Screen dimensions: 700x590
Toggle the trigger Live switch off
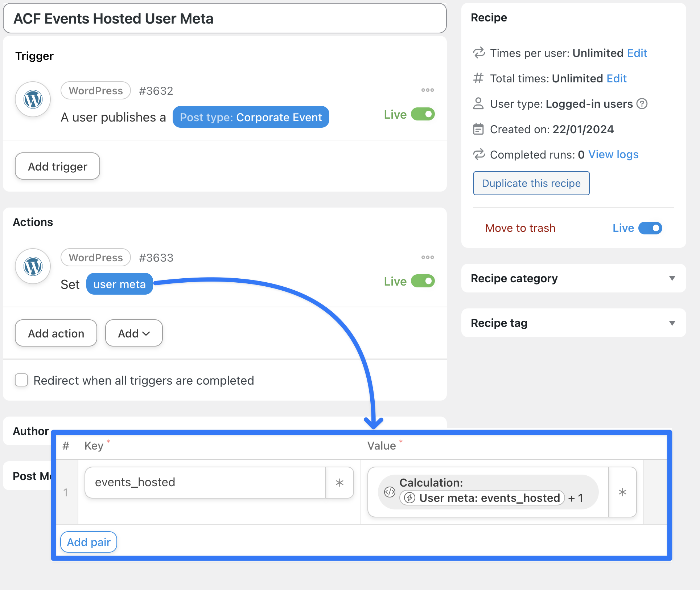(423, 114)
